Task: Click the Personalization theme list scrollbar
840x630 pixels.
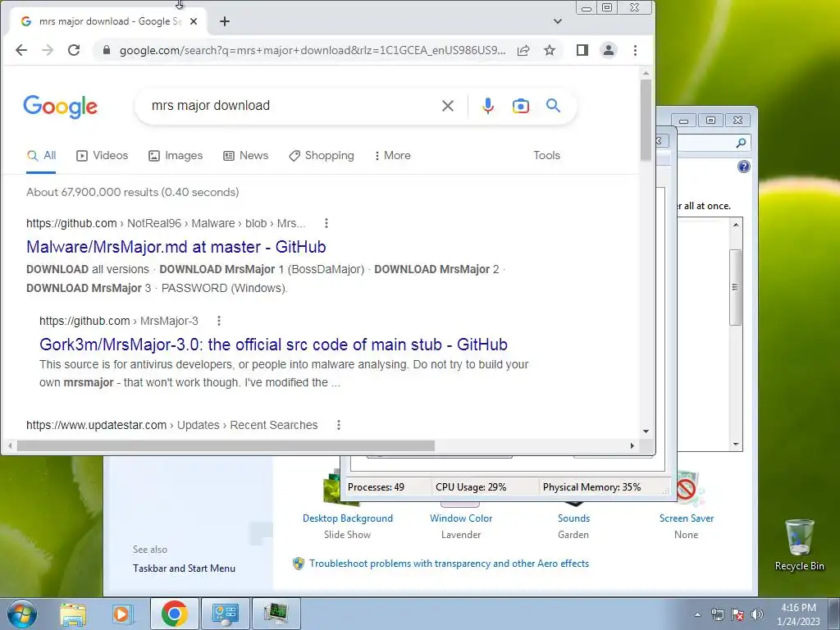Action: pyautogui.click(x=736, y=287)
